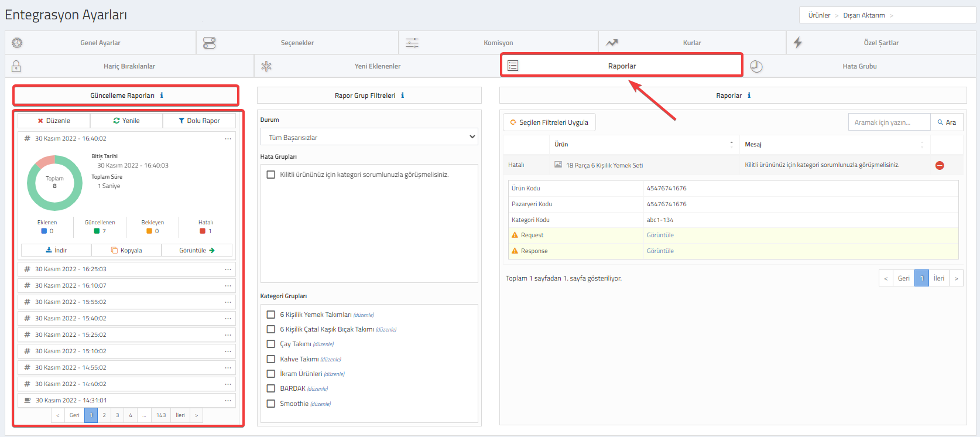Screen dimensions: 980x437
Task: Click info icon in the Raporlar panel header
Action: click(x=749, y=95)
